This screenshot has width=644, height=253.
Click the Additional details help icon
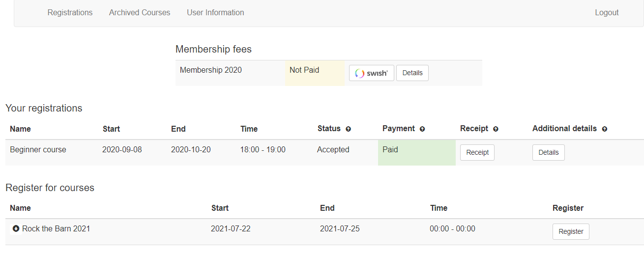[x=604, y=129]
